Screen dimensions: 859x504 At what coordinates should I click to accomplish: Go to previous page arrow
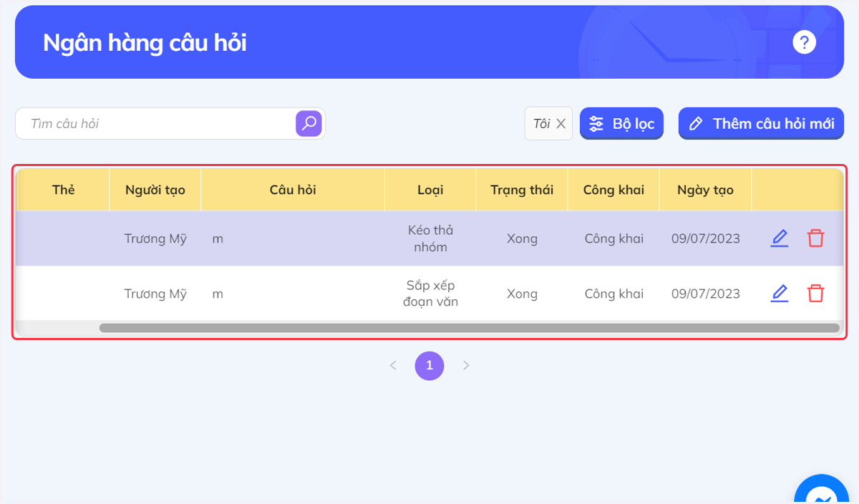click(x=393, y=365)
